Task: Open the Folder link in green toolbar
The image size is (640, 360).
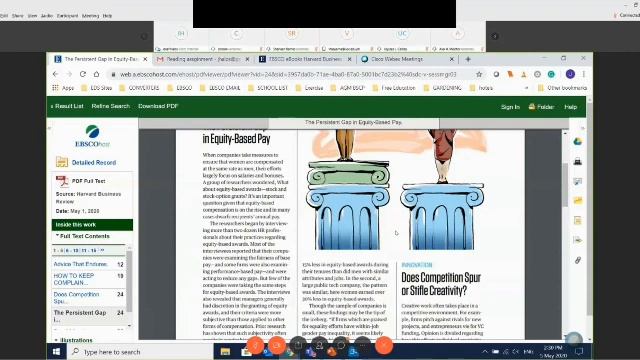Action: click(x=542, y=107)
